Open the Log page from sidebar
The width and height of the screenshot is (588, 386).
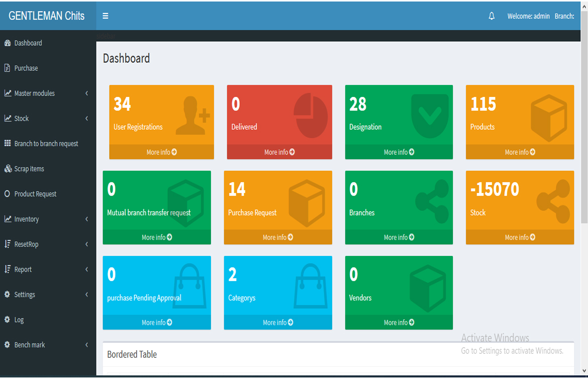pyautogui.click(x=19, y=320)
